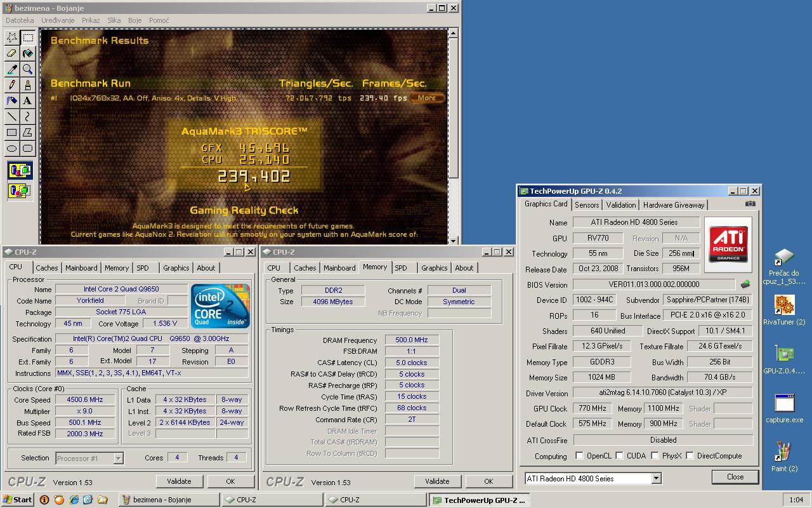812x508 pixels.
Task: Select the Curve tool in Paint
Action: [x=27, y=117]
